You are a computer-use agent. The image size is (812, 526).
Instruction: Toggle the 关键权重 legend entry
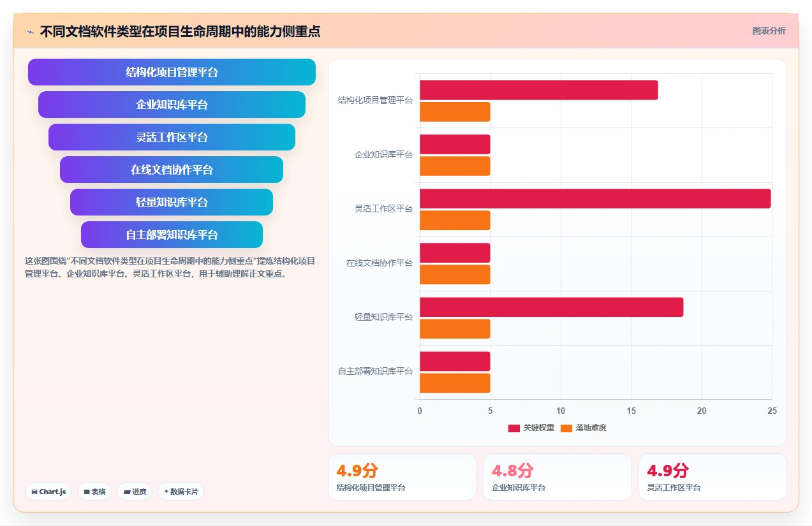(x=531, y=428)
